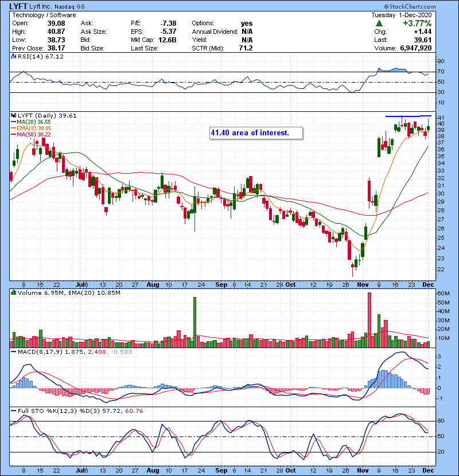
Task: Select the High value 40.87
Action: click(56, 32)
